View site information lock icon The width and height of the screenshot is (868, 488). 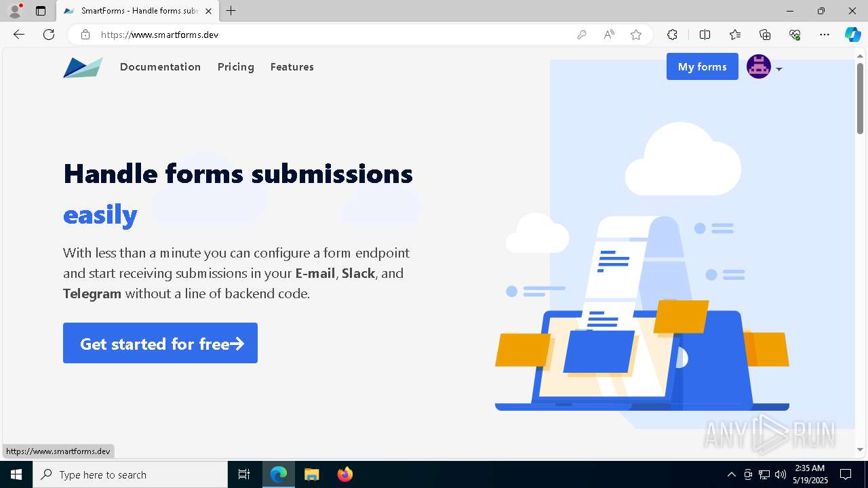pyautogui.click(x=85, y=35)
